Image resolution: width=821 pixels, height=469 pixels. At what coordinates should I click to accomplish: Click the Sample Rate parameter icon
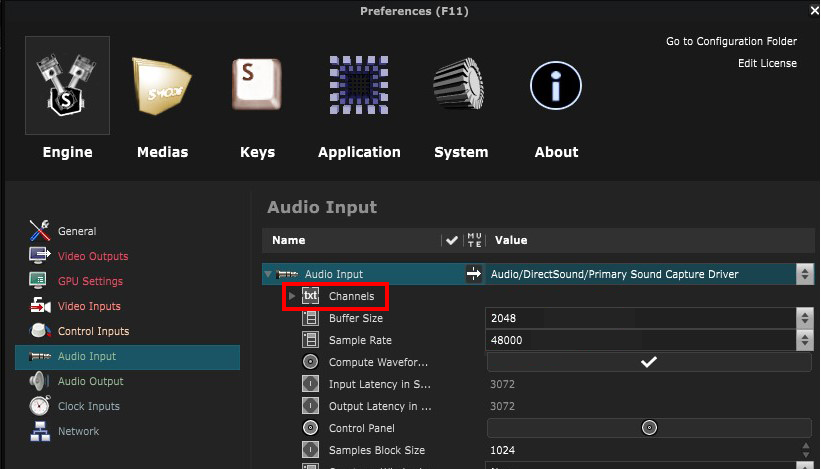pos(310,340)
